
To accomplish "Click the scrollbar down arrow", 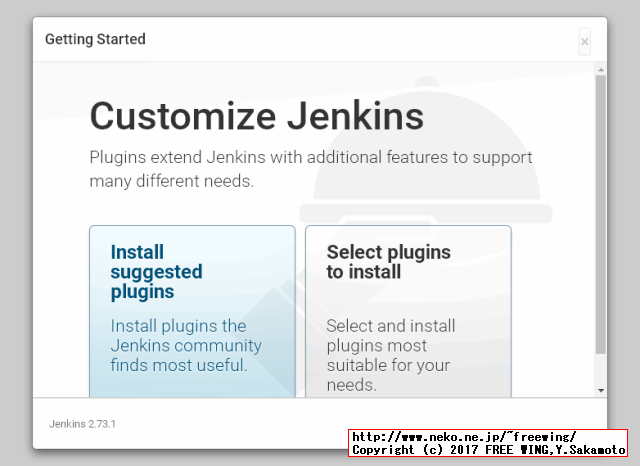I will tap(601, 391).
